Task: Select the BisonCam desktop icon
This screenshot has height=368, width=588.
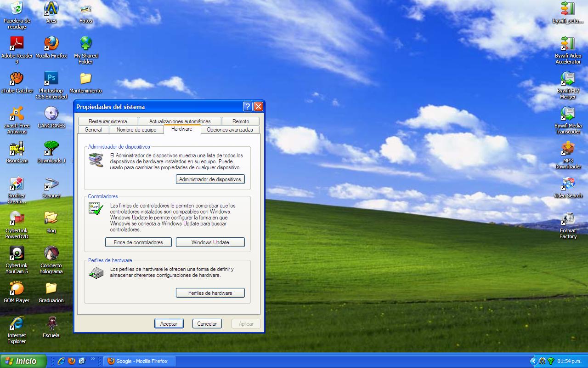Action: (17, 152)
